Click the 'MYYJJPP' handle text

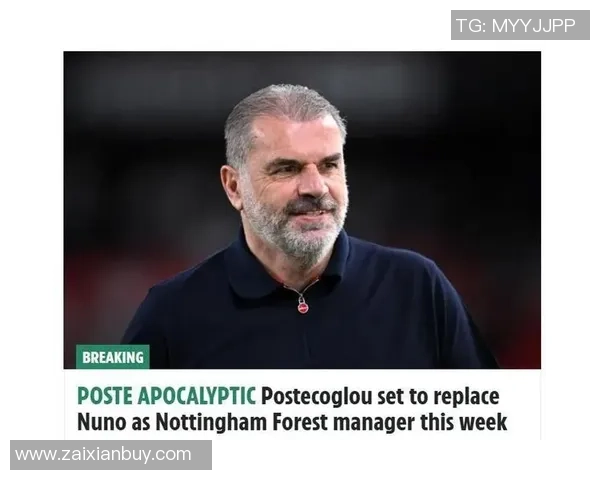(533, 26)
